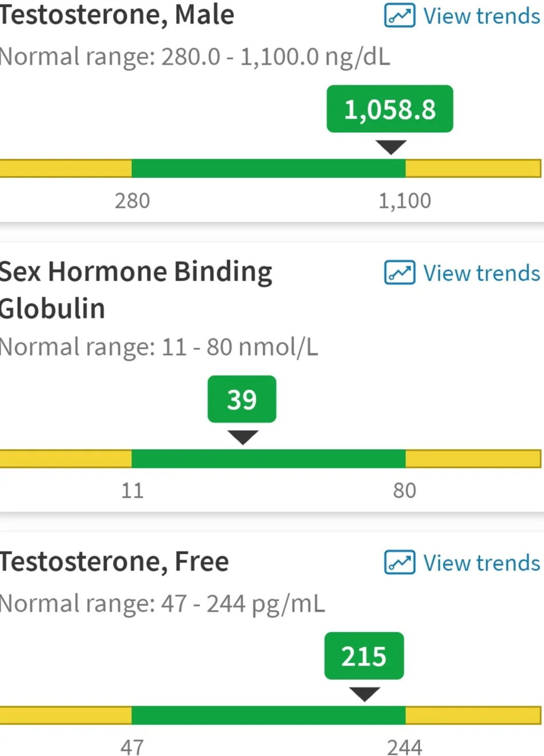Click the trend chart icon for Testosterone, Free
The height and width of the screenshot is (756, 544).
point(400,562)
